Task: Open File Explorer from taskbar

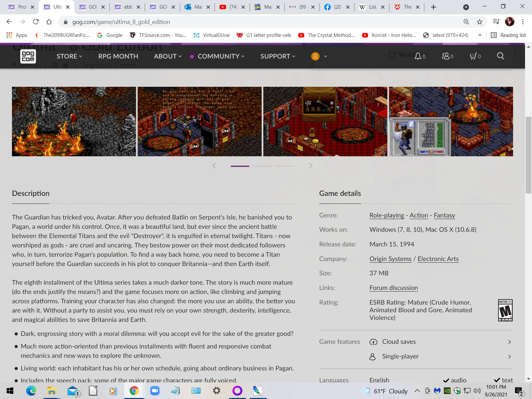Action: pyautogui.click(x=52, y=391)
